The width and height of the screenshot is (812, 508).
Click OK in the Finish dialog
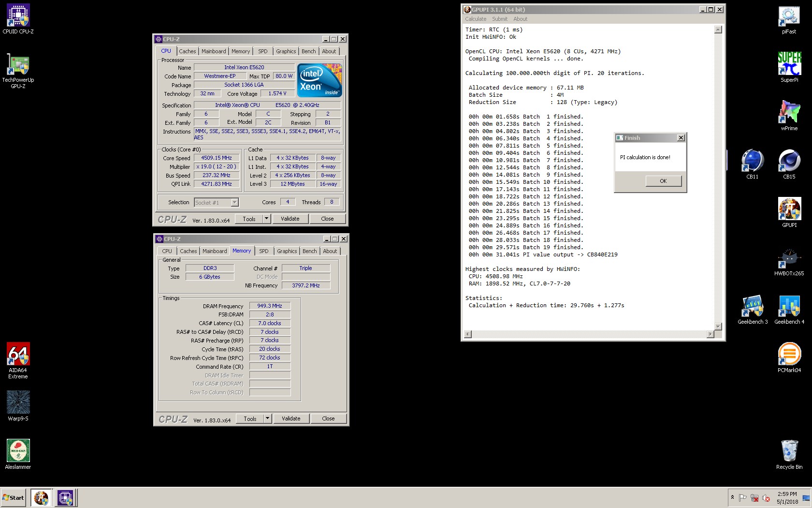coord(663,181)
